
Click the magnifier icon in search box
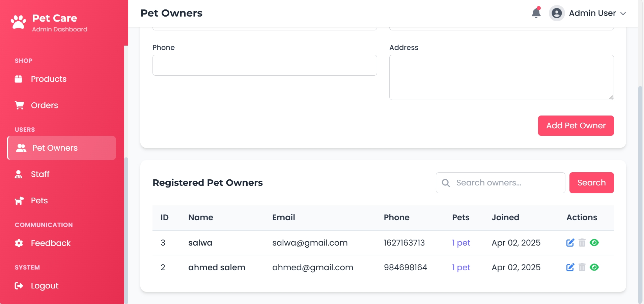coord(446,183)
